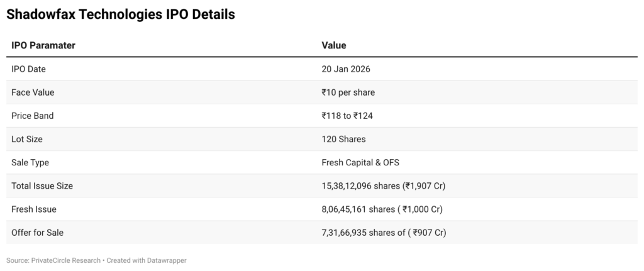The width and height of the screenshot is (644, 271).
Task: Click the 'IPO Paramater' column header
Action: click(x=43, y=45)
